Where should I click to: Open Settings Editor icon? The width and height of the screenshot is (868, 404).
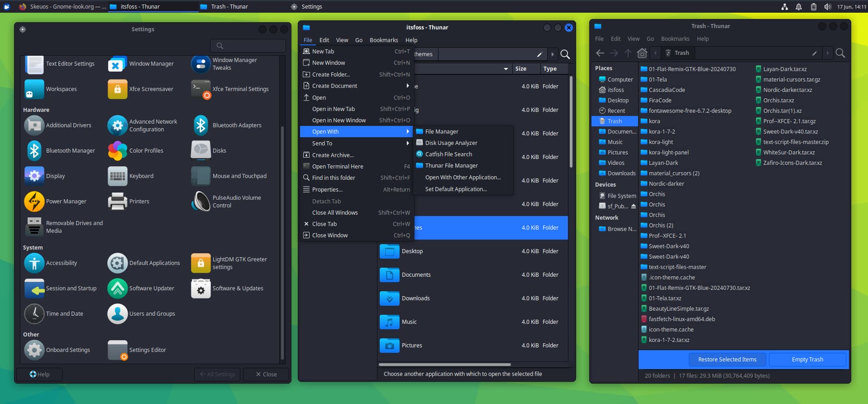pyautogui.click(x=117, y=350)
